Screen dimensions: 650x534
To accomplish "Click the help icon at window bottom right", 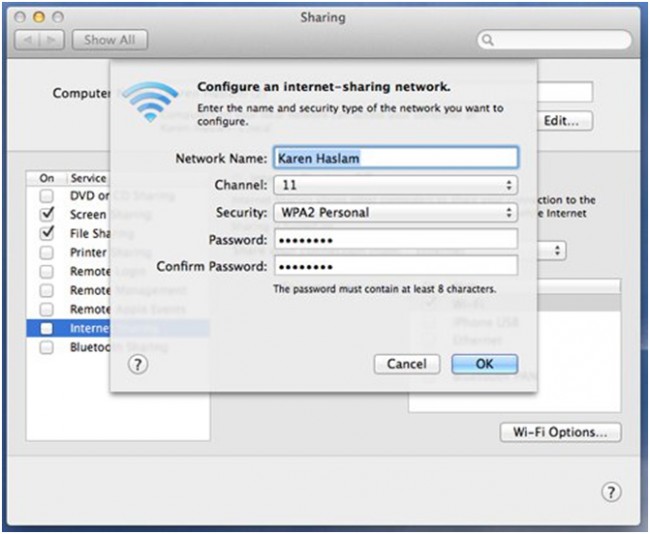I will (611, 492).
